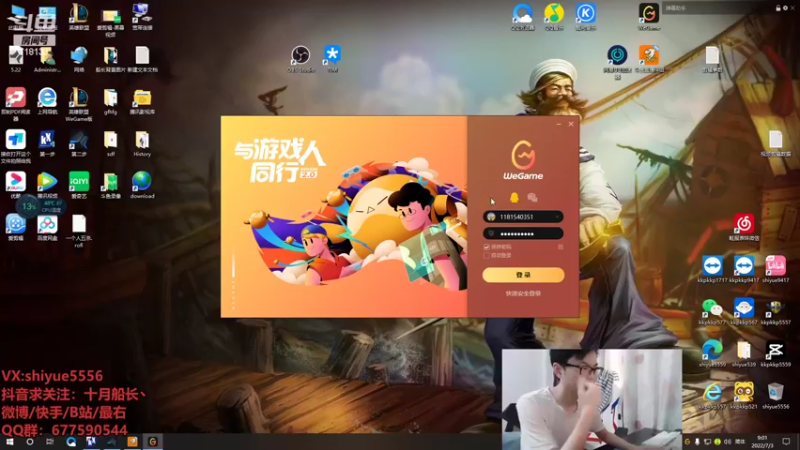This screenshot has height=450, width=800.
Task: Open the account number dropdown
Action: click(x=557, y=217)
